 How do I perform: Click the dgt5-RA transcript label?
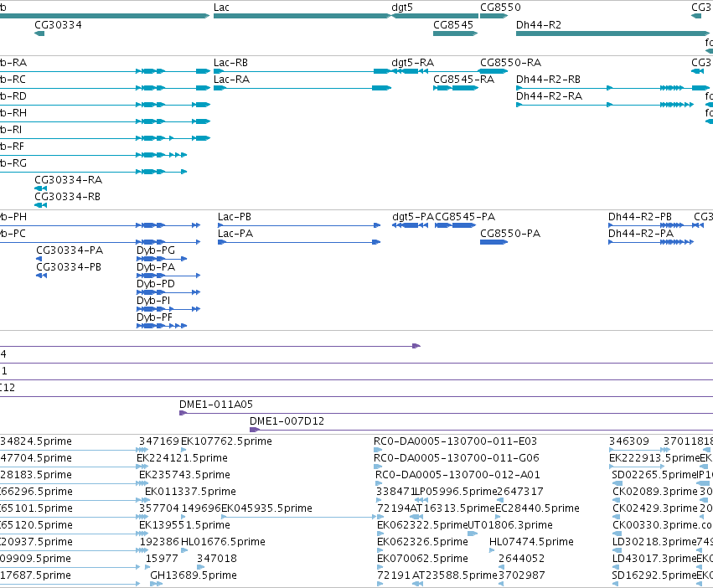(x=412, y=63)
